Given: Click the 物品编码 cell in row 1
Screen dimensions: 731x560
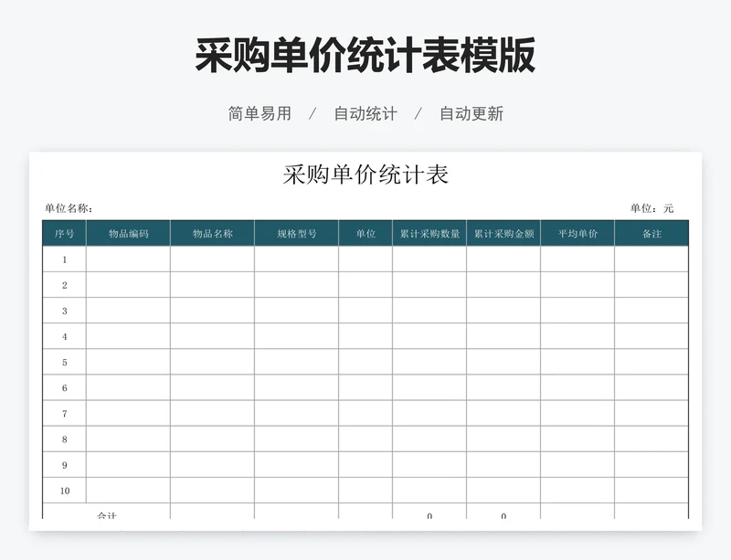Looking at the screenshot, I should (128, 259).
